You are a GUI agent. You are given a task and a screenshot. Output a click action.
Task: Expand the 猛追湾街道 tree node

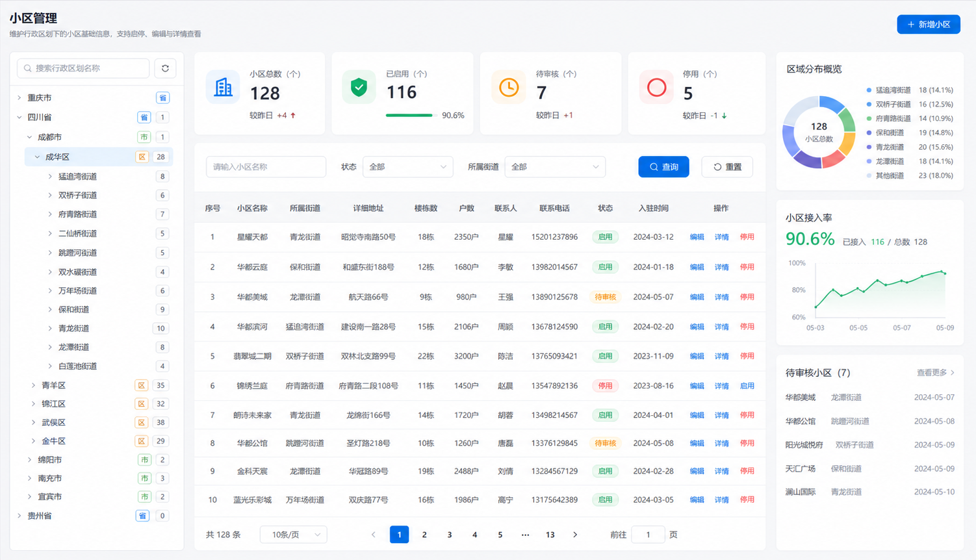pyautogui.click(x=50, y=176)
